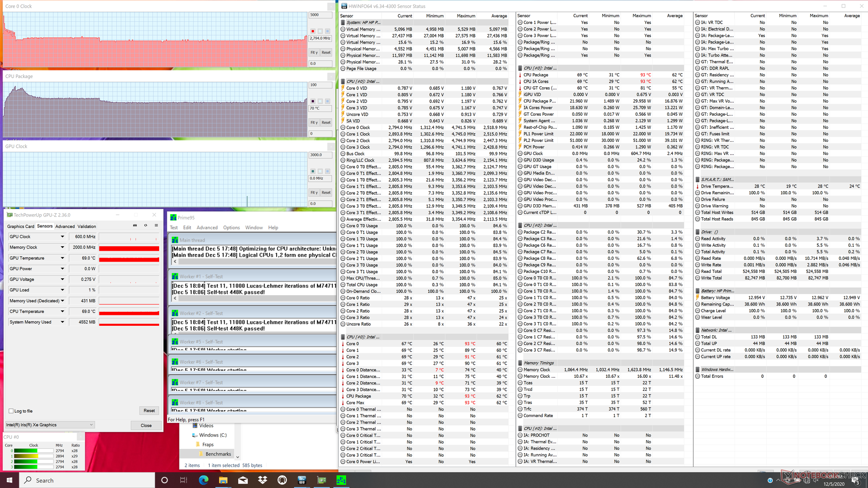This screenshot has height=488, width=868.
Task: Click taskbar Search box
Action: (x=87, y=480)
